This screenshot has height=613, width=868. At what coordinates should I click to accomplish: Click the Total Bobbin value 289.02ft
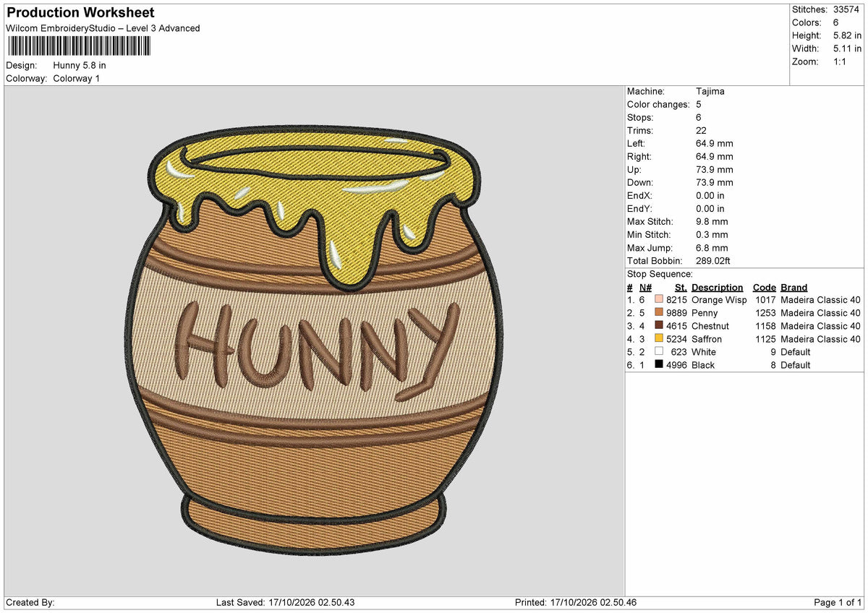tap(714, 261)
